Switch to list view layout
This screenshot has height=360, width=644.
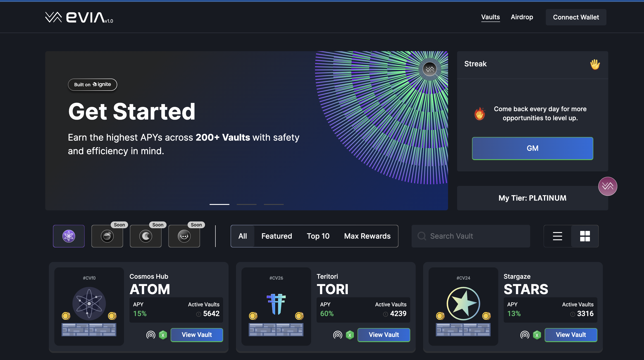[x=557, y=236]
